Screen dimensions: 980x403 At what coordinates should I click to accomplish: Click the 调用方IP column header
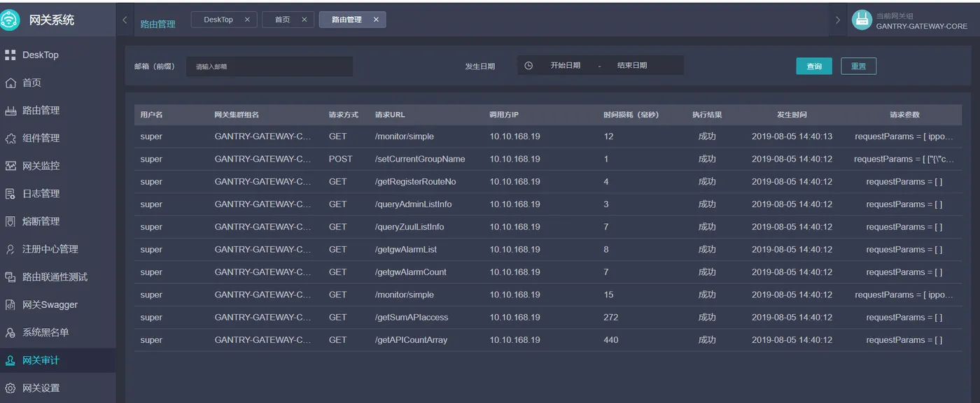click(x=504, y=115)
